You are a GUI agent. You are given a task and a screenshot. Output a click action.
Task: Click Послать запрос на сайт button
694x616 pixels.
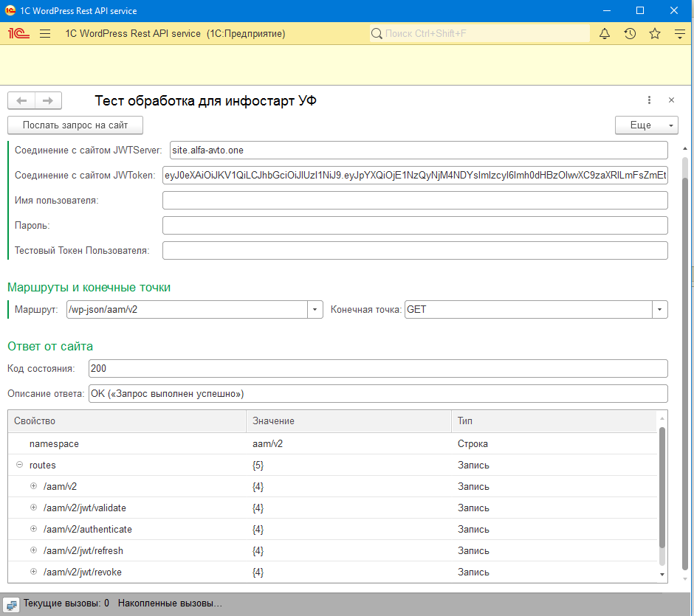[x=75, y=125]
